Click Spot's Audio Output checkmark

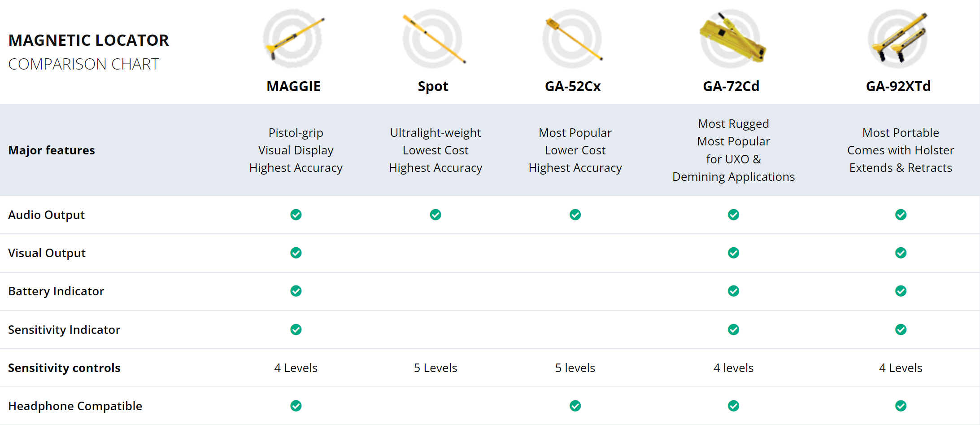point(436,215)
